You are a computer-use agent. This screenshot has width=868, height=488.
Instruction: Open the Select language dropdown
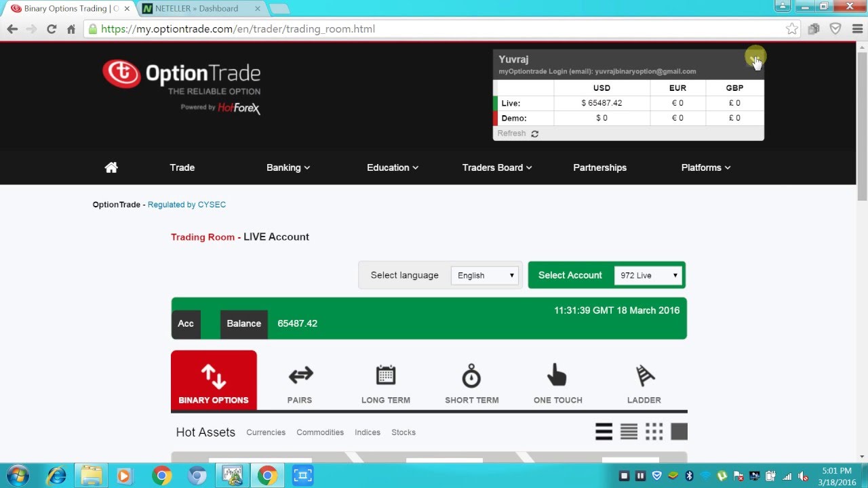click(x=485, y=275)
